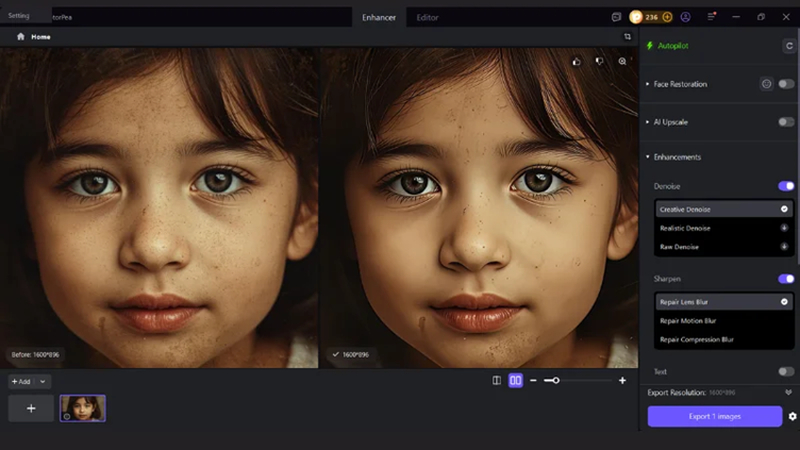Click the Home icon
The image size is (800, 450).
click(20, 37)
